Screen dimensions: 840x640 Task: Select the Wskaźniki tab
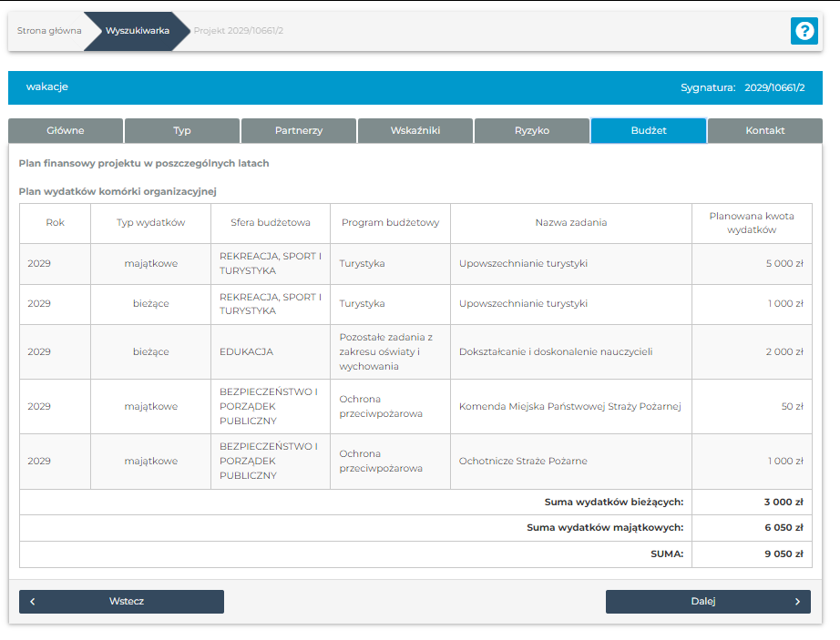[415, 131]
